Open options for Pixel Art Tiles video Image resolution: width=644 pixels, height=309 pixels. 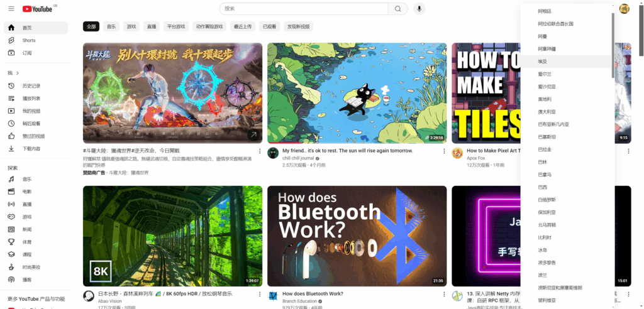628,151
